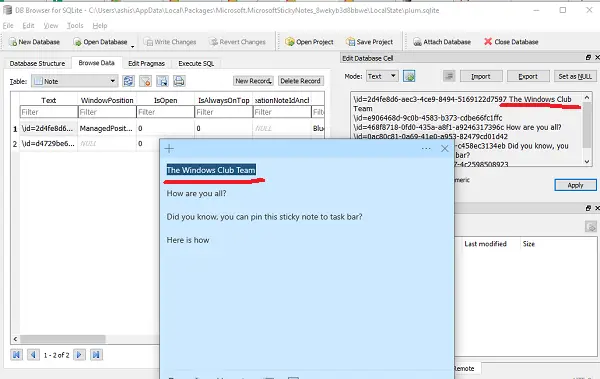Viewport: 600px width, 379px height.
Task: Go to previous record page button
Action: point(33,355)
